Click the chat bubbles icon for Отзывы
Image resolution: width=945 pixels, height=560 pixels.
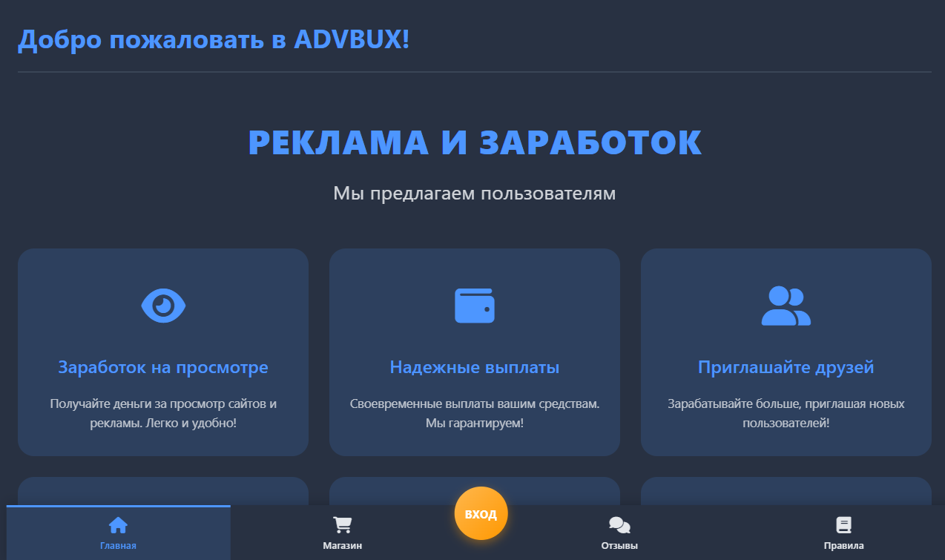(620, 524)
